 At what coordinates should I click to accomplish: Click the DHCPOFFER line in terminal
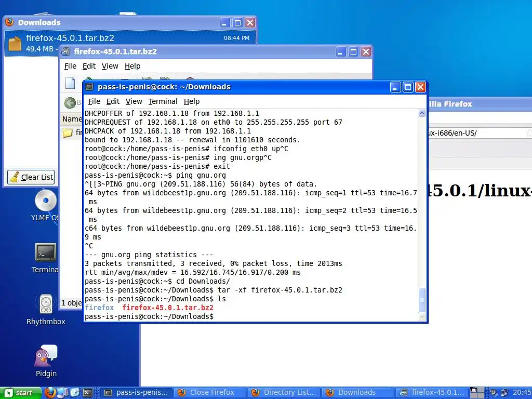click(171, 113)
